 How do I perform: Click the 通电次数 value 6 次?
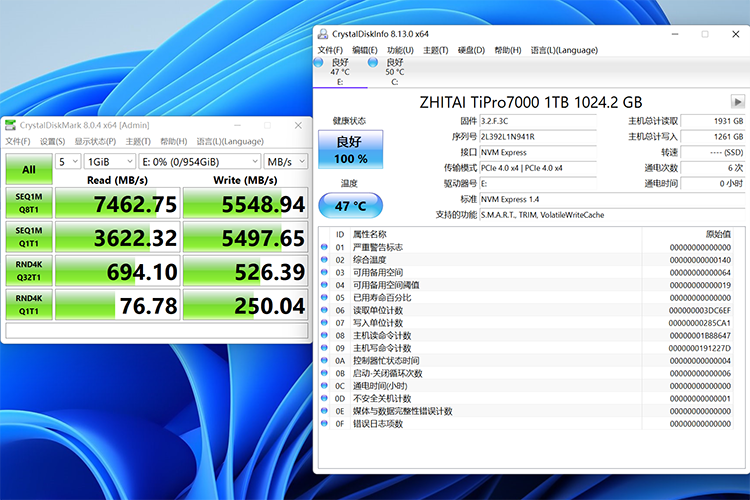point(713,168)
